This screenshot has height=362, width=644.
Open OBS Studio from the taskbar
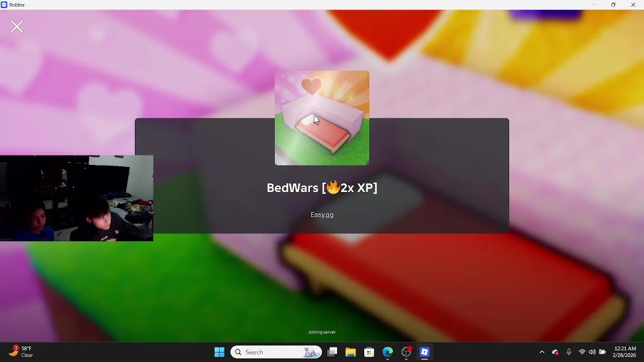[406, 352]
